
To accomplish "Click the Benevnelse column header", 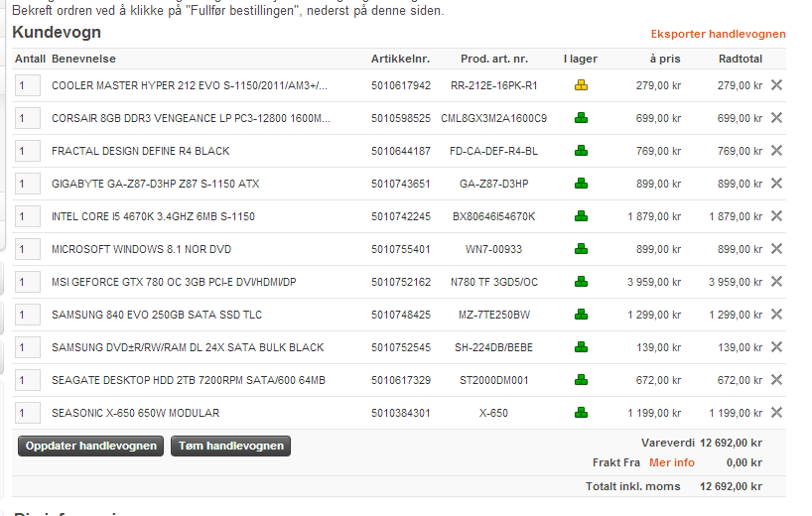I will click(x=84, y=59).
